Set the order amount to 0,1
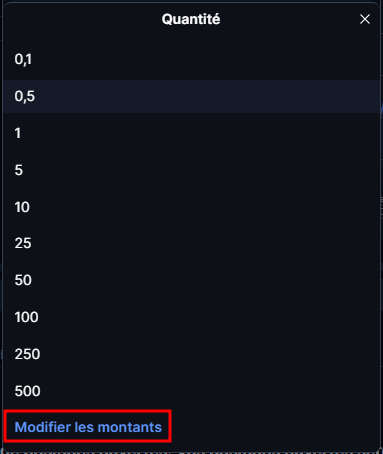Viewport: 383px width, 454px height. point(192,60)
